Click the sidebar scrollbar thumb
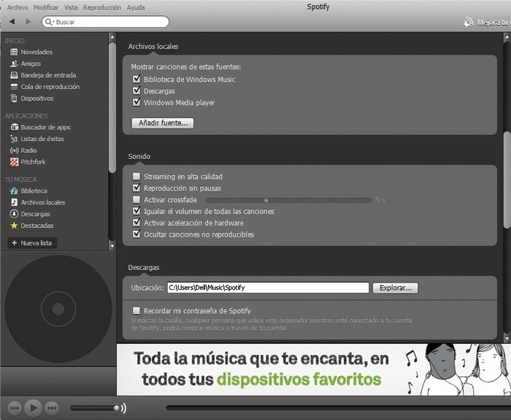 [112, 107]
